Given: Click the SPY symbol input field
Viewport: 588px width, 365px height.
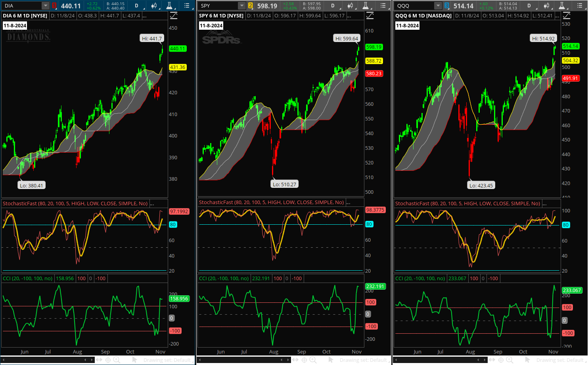Looking at the screenshot, I should (x=218, y=6).
